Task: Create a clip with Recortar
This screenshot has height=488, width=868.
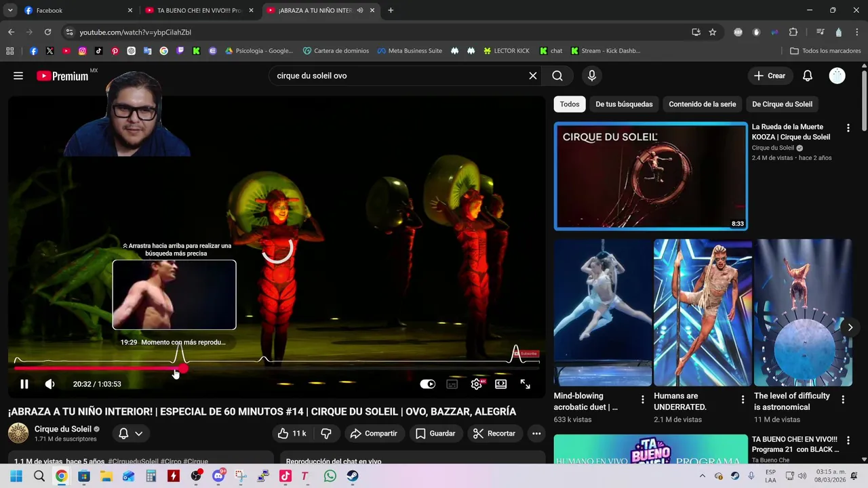Action: [494, 434]
